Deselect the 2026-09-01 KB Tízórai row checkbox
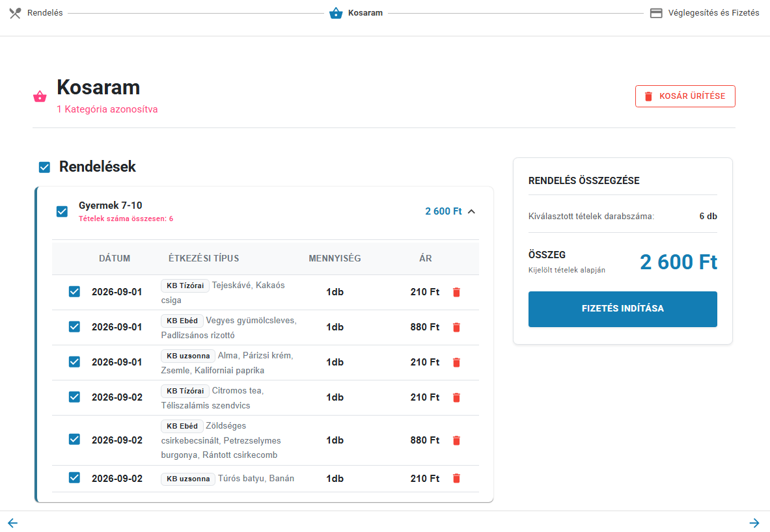 tap(74, 291)
